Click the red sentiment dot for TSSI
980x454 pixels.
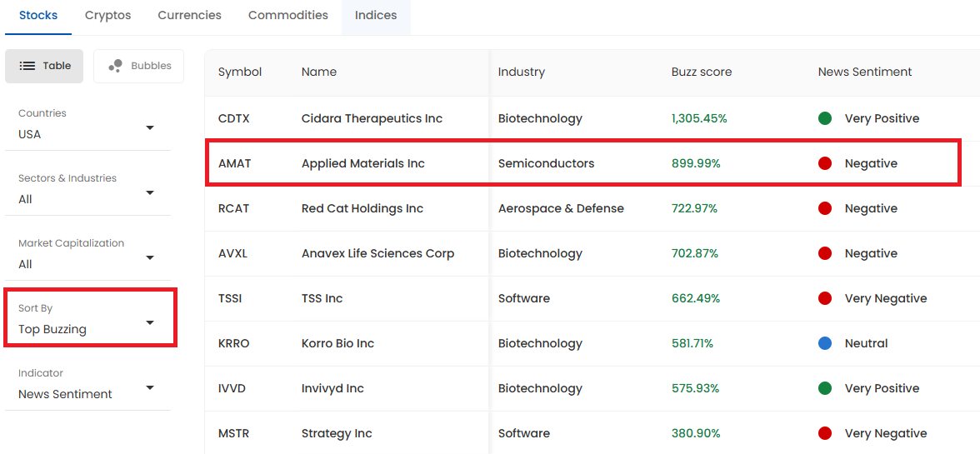tap(825, 298)
